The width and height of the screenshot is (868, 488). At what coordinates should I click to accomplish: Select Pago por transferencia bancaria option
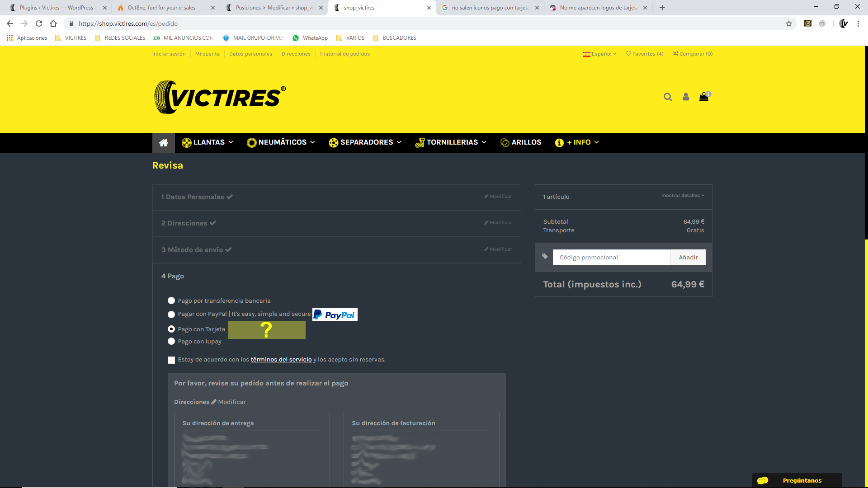click(x=171, y=301)
